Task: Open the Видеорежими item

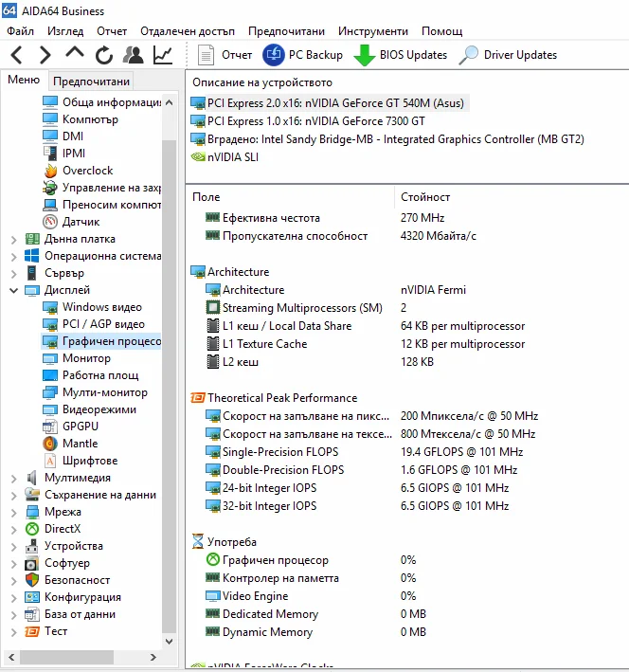Action: point(90,409)
